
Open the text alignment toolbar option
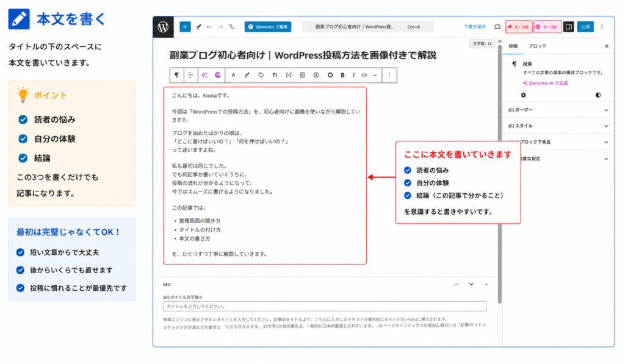point(190,75)
